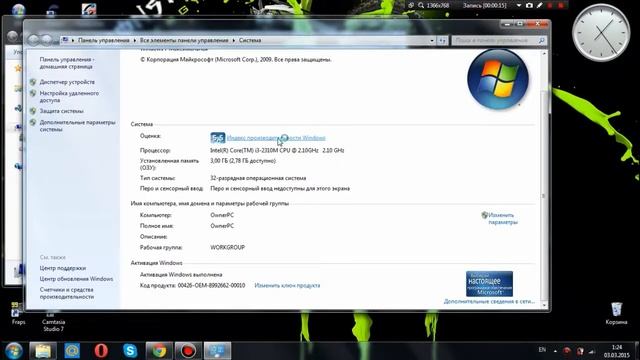Click the back navigation arrow button
The image size is (640, 360).
tap(33, 40)
